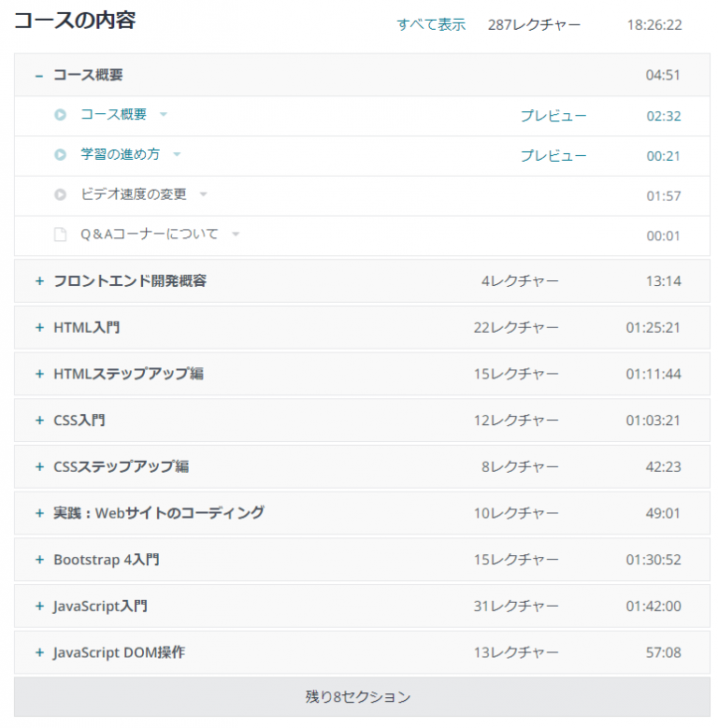Expand description arrow next to コース概要 lecture
The width and height of the screenshot is (718, 728).
click(x=164, y=115)
